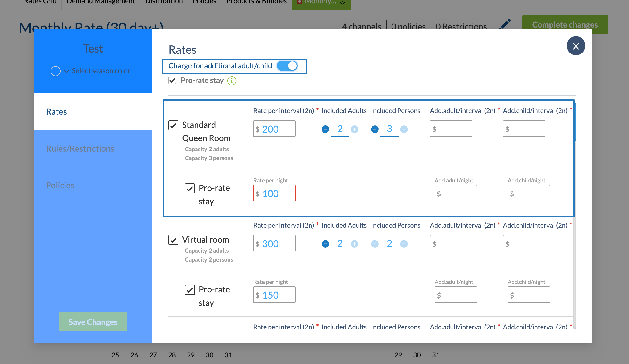Viewport: 629px width, 364px height.
Task: Uncheck Virtual room Pro-rate stay checkbox
Action: (190, 290)
